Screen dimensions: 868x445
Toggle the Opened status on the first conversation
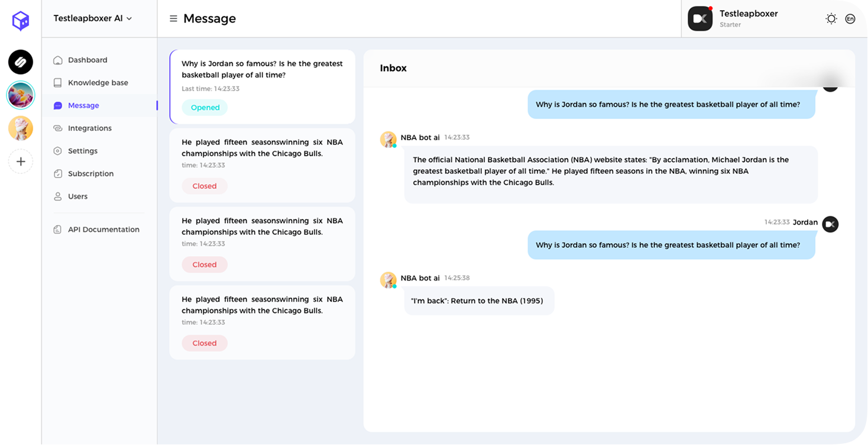(x=204, y=107)
